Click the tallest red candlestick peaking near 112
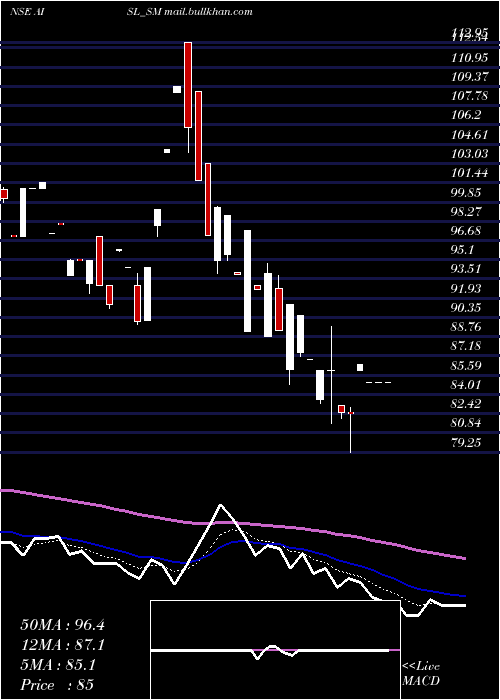 (188, 85)
